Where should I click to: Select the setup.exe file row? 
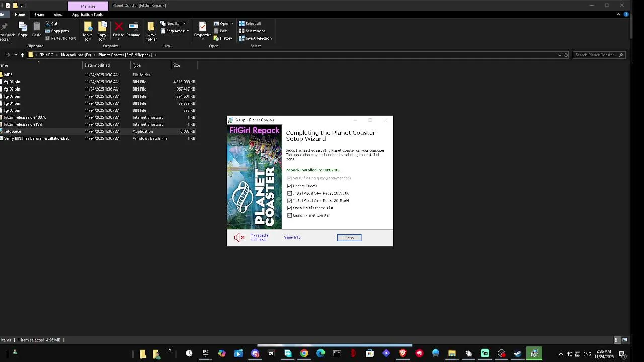[x=98, y=131]
